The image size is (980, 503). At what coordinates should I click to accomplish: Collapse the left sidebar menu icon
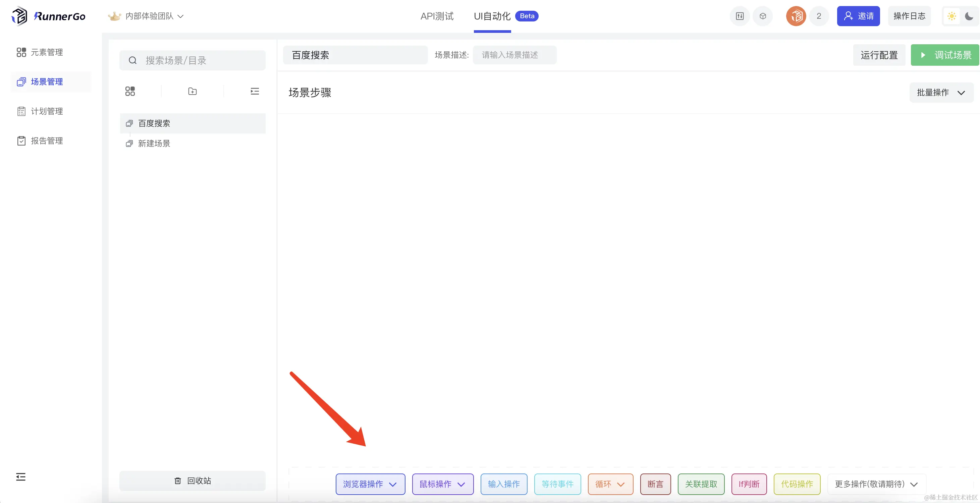pos(21,477)
